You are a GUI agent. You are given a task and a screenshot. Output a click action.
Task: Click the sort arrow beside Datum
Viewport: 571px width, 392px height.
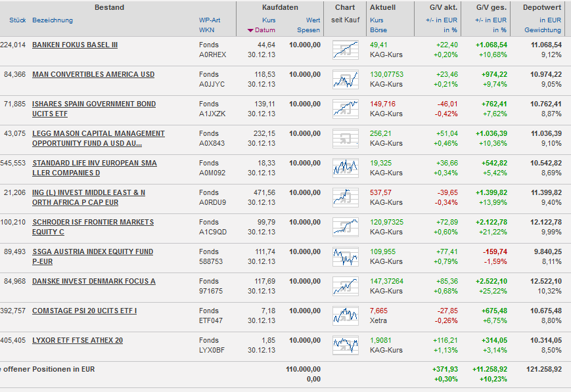[250, 30]
